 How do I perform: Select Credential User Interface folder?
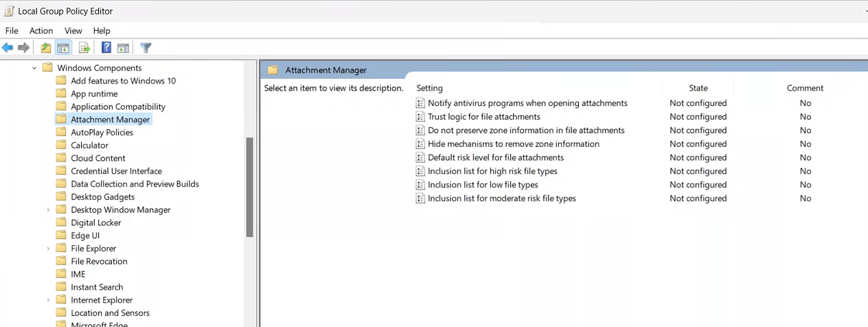tap(116, 171)
